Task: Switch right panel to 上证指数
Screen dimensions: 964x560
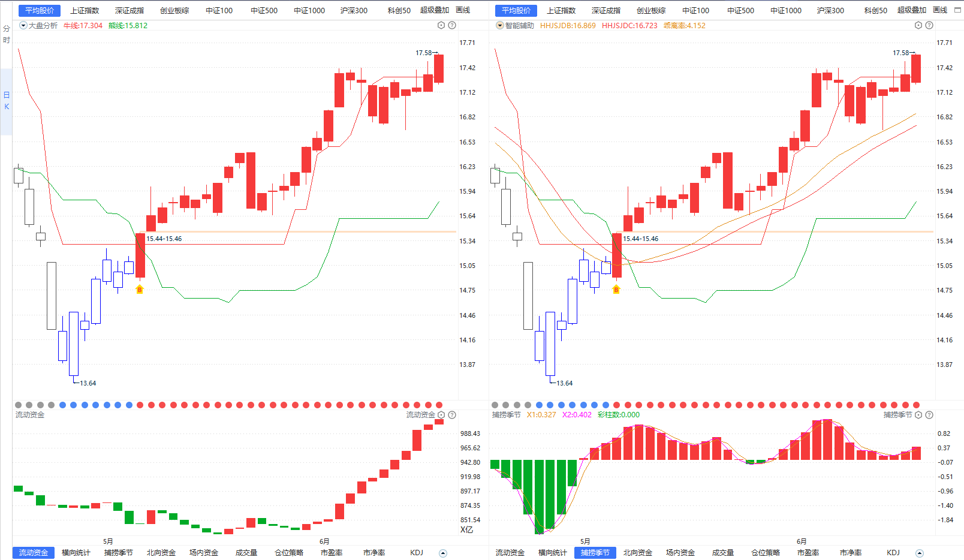Action: (x=561, y=11)
